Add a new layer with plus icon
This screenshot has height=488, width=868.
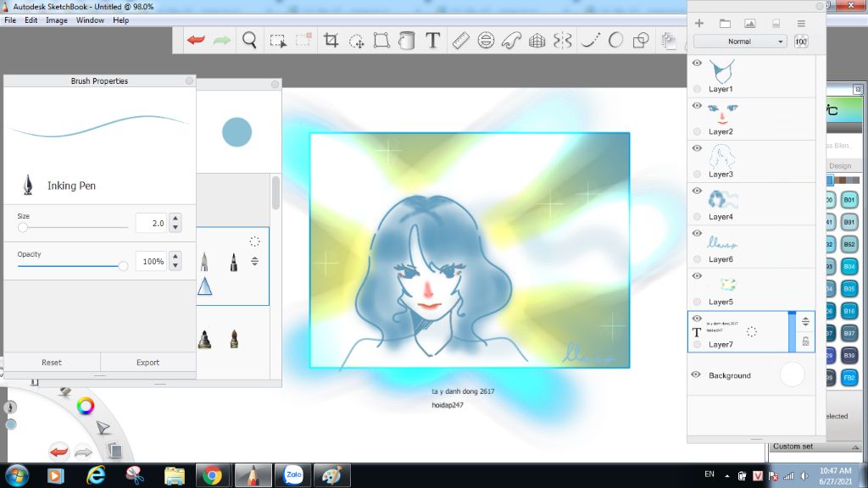[x=699, y=23]
